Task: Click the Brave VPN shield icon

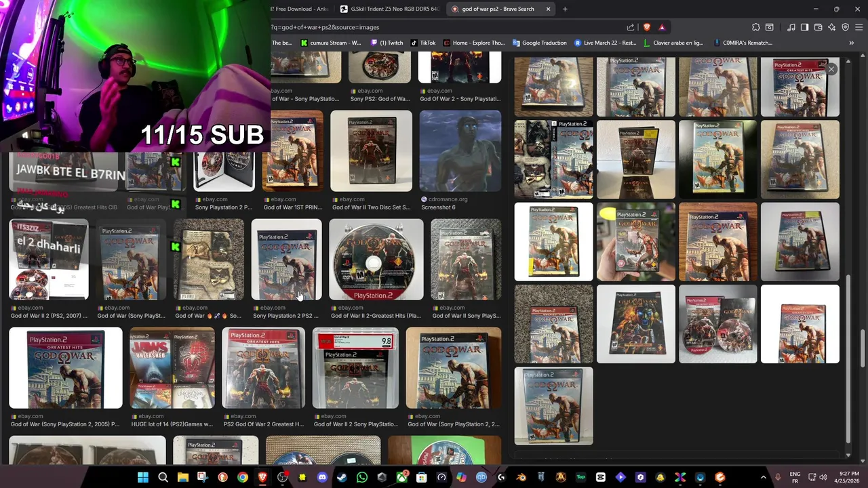Action: point(845,27)
